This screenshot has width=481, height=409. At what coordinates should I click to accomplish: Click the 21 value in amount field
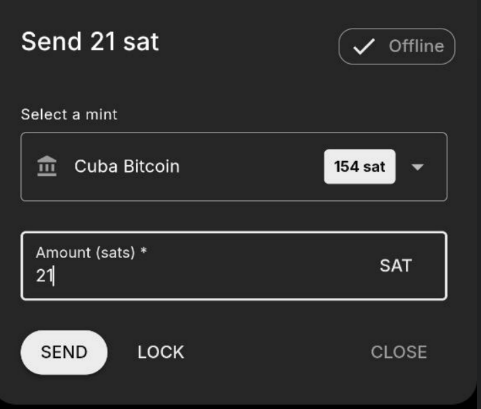click(44, 276)
